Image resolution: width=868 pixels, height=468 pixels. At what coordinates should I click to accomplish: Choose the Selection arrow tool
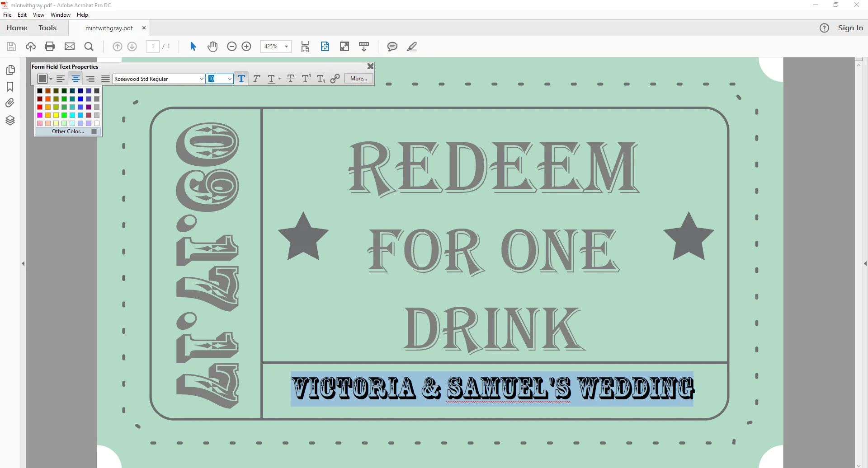[193, 47]
